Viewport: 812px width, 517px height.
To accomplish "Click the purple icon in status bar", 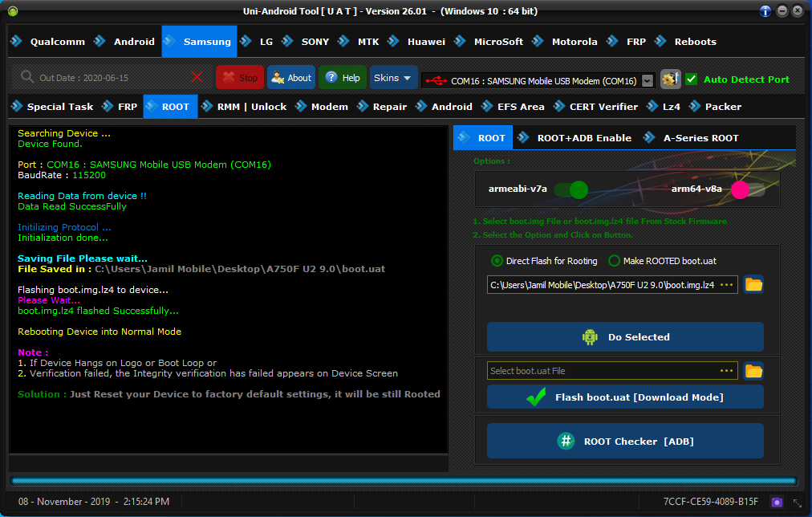I will [776, 502].
